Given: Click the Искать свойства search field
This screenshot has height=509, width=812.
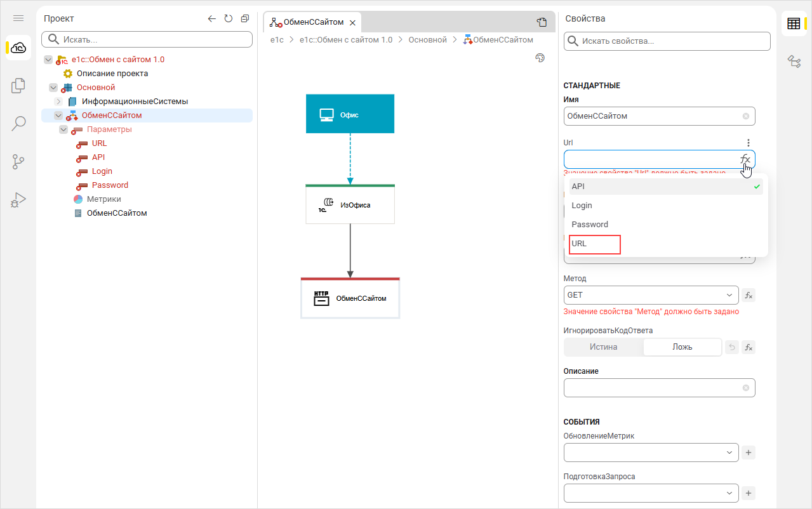Looking at the screenshot, I should point(667,41).
